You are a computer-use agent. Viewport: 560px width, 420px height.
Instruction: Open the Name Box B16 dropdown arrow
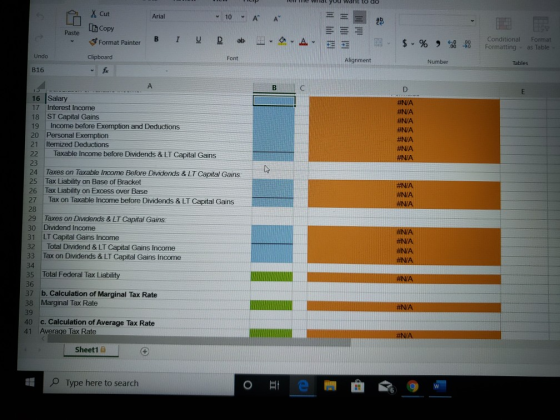(x=92, y=70)
